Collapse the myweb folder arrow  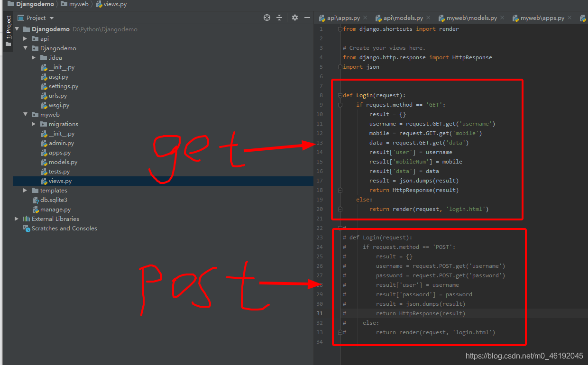point(26,115)
